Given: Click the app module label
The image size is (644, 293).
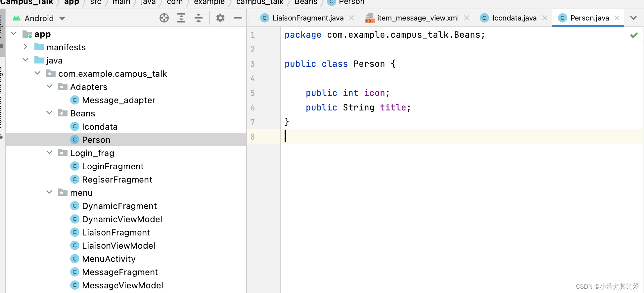Looking at the screenshot, I should [x=43, y=34].
